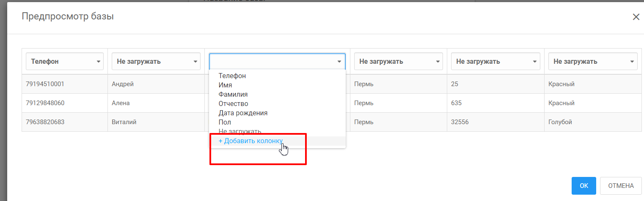Screen dimensions: 644x201
Task: Choose Фамилия from the dropdown list
Action: (278, 95)
